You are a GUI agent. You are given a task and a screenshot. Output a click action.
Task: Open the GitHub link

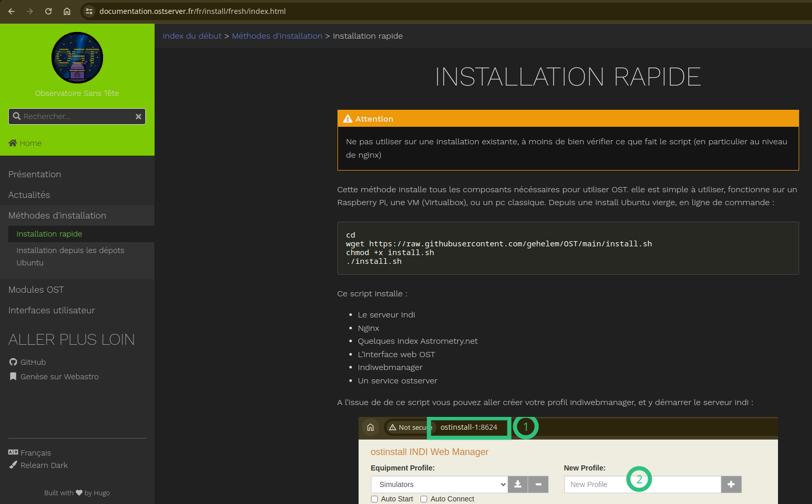coord(33,362)
